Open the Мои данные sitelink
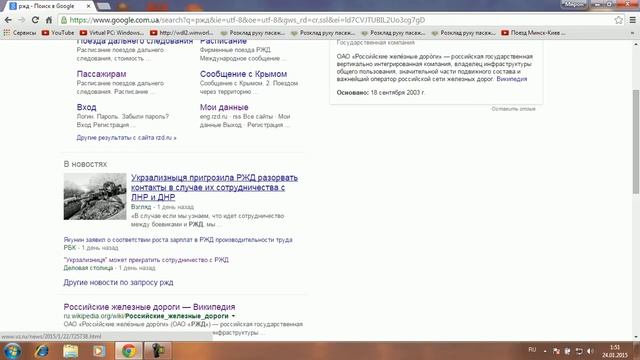 [x=224, y=107]
